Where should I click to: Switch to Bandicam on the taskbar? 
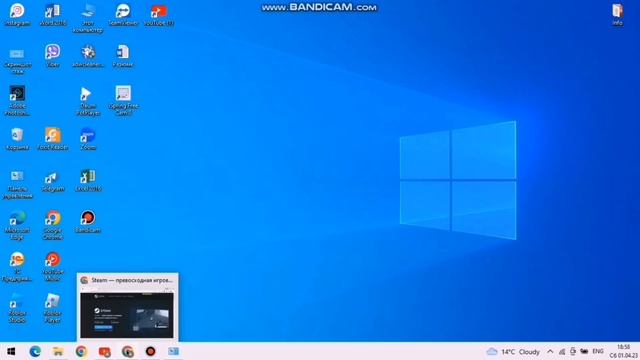pyautogui.click(x=150, y=351)
